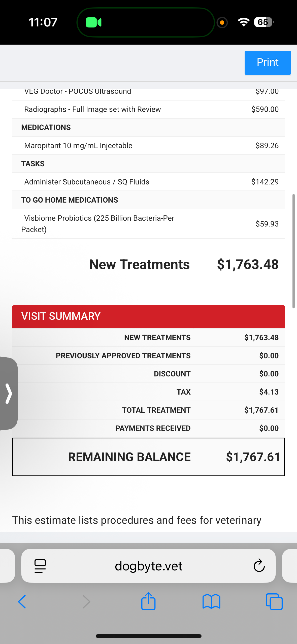Open the page reader options icon
This screenshot has height=644, width=297.
(x=40, y=566)
